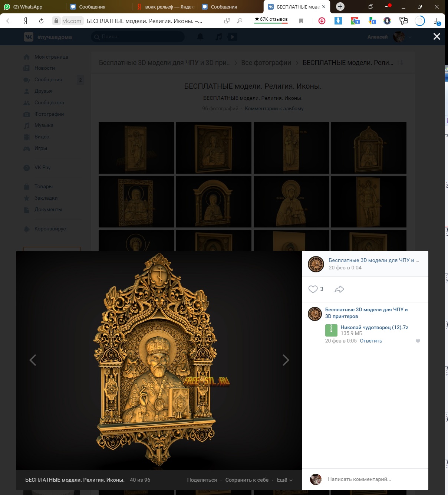
Task: Switch to волк рельеф Яндекс tab
Action: pos(165,7)
